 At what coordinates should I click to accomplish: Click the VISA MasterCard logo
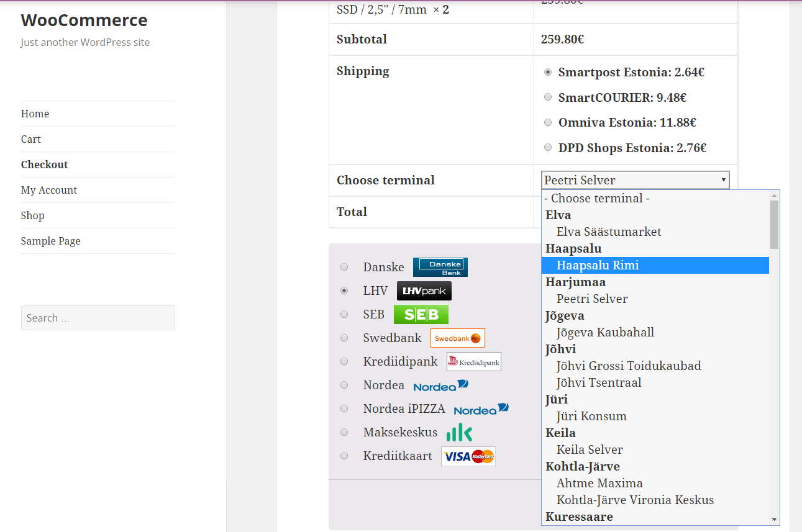pos(468,456)
